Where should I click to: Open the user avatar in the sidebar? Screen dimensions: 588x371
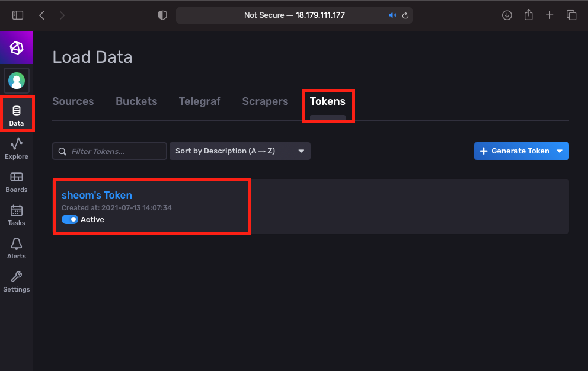point(16,81)
